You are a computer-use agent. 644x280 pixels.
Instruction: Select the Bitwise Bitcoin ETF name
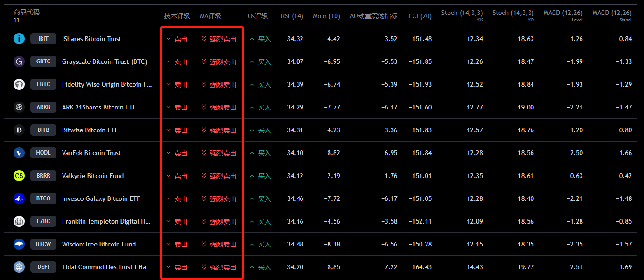[90, 130]
